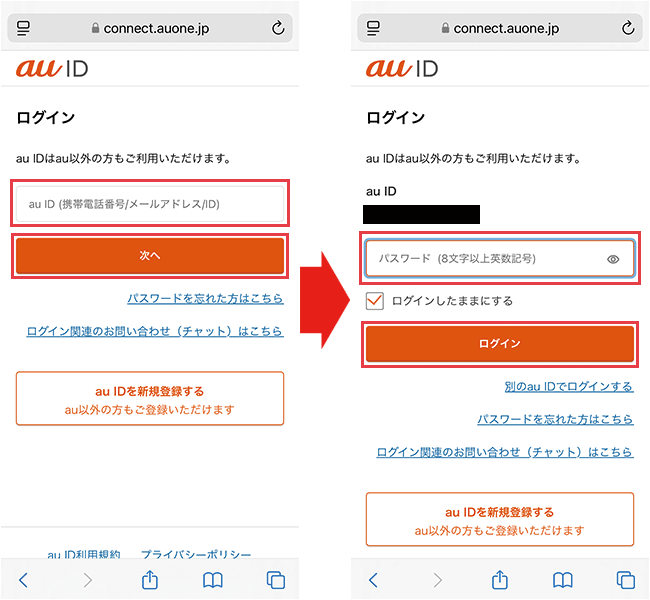
Task: Open share sheet on right screen
Action: coord(500,579)
